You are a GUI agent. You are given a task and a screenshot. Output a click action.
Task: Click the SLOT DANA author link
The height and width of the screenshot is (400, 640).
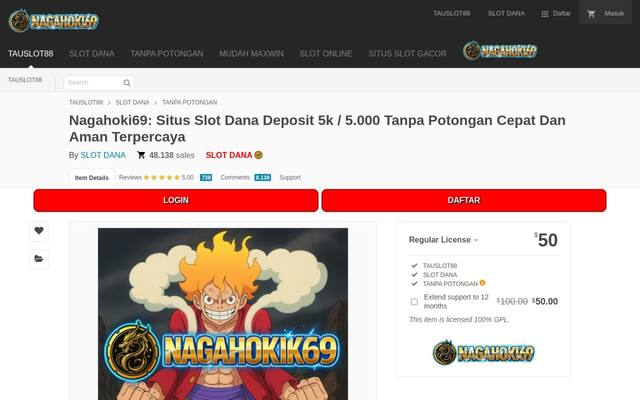click(x=103, y=155)
